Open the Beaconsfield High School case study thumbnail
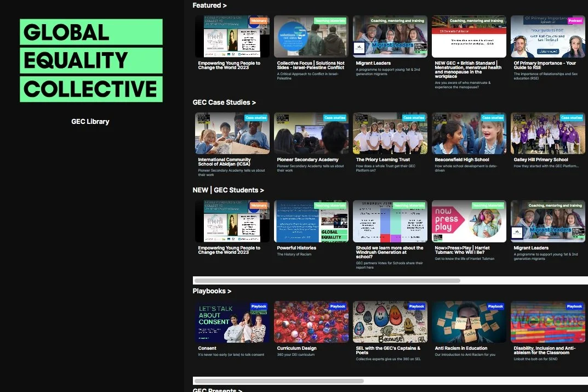This screenshot has height=392, width=588. coord(469,133)
